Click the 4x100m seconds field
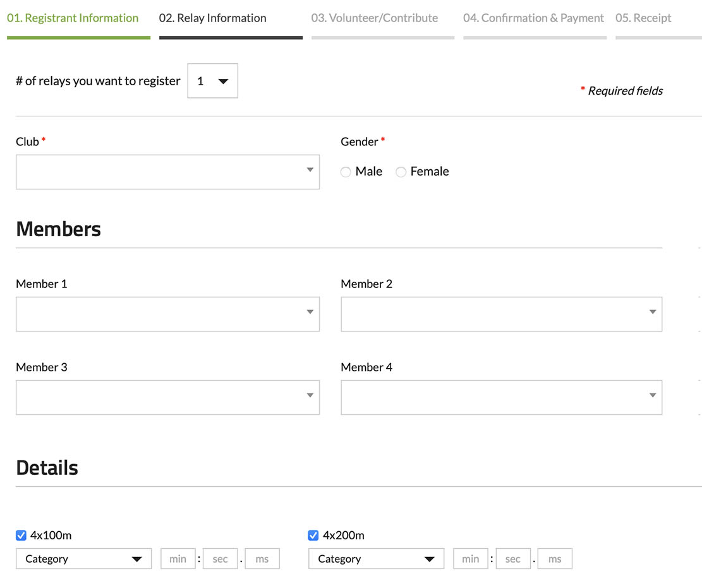This screenshot has height=588, width=702. pos(220,559)
